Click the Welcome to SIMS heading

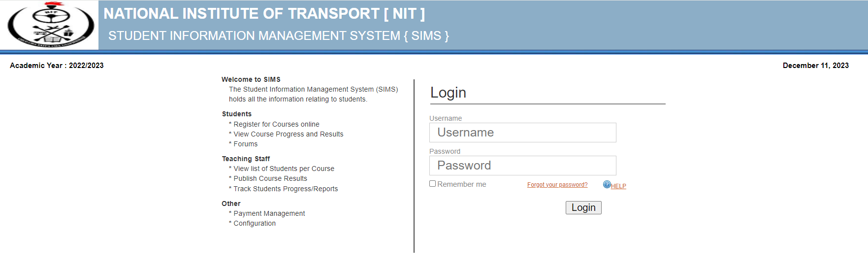[251, 79]
